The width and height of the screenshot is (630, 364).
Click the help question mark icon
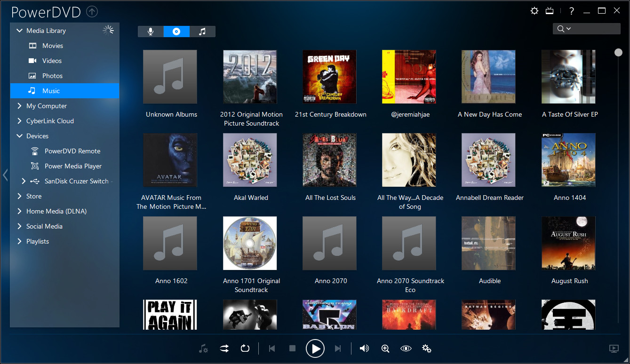(571, 11)
